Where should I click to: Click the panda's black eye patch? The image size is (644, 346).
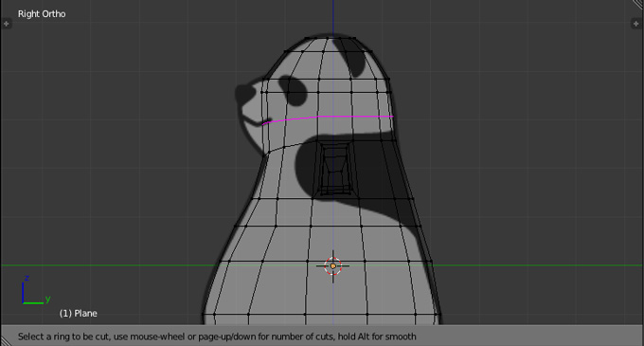293,90
